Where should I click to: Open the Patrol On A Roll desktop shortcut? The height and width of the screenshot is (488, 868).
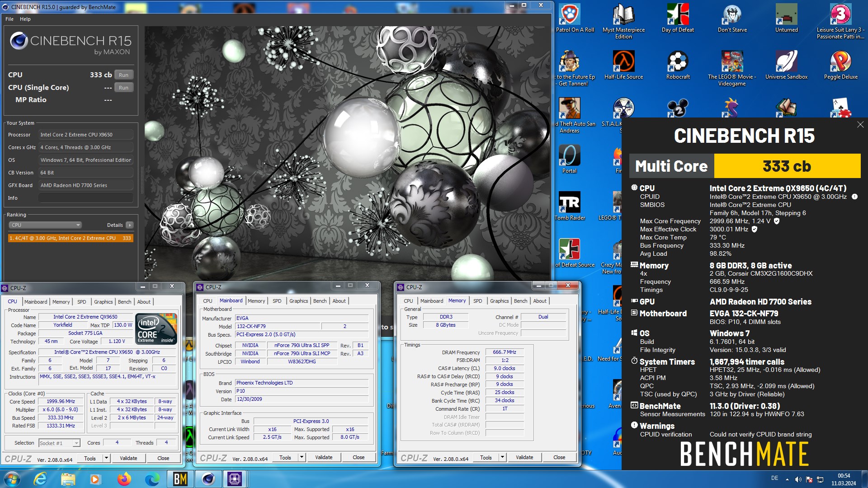(x=569, y=18)
